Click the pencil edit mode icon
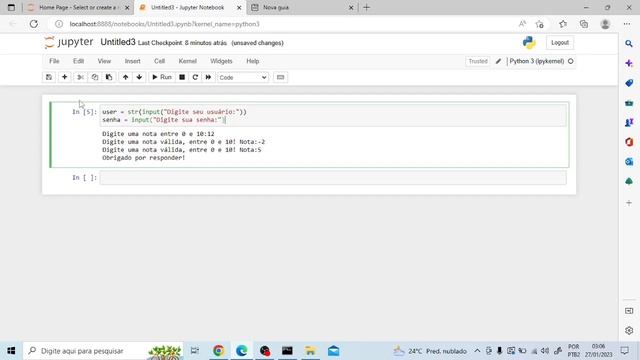The width and height of the screenshot is (640, 360). coord(498,61)
